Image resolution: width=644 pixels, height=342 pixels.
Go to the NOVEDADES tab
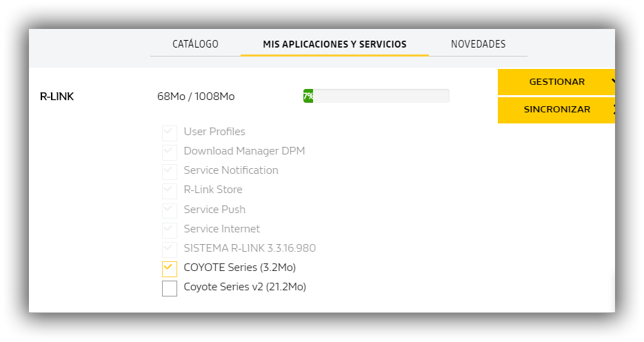(478, 44)
